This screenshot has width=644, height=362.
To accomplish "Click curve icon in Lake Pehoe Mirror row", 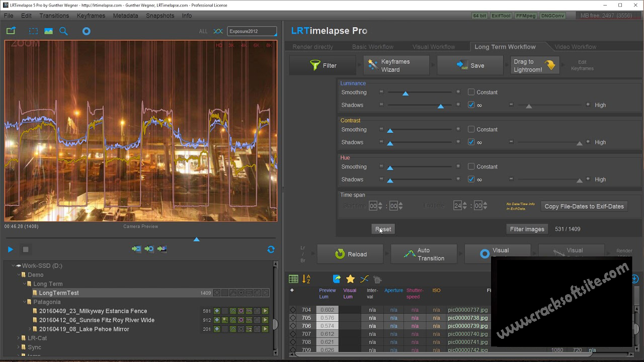I will 233,329.
